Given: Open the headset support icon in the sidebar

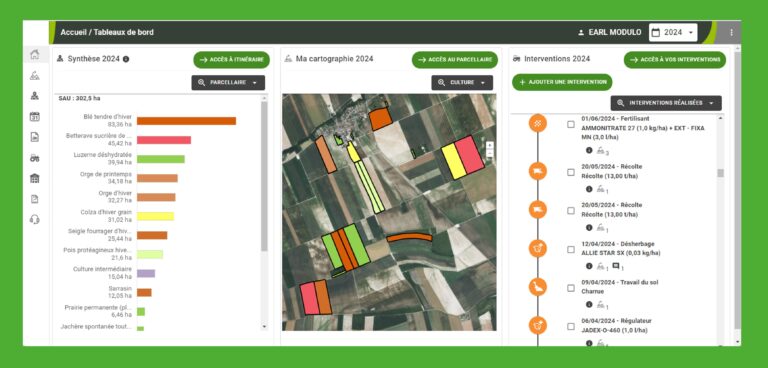Looking at the screenshot, I should 34,220.
